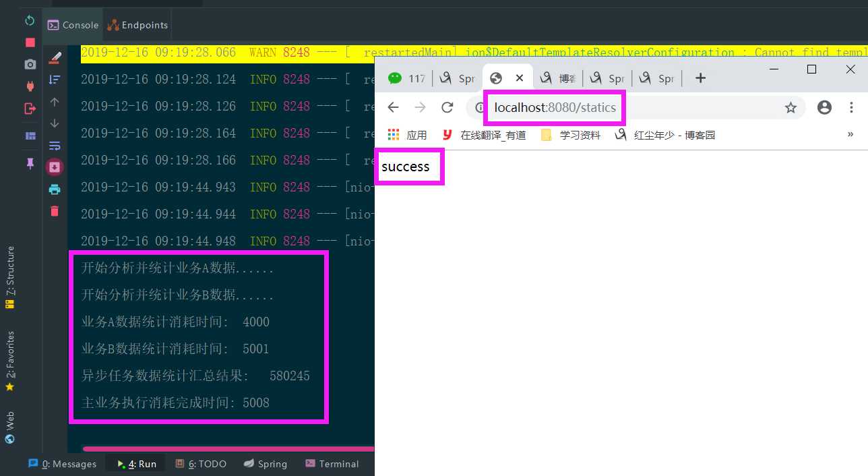The height and width of the screenshot is (476, 868).
Task: Click the log line timestamped 09:19:28.124
Action: click(227, 80)
